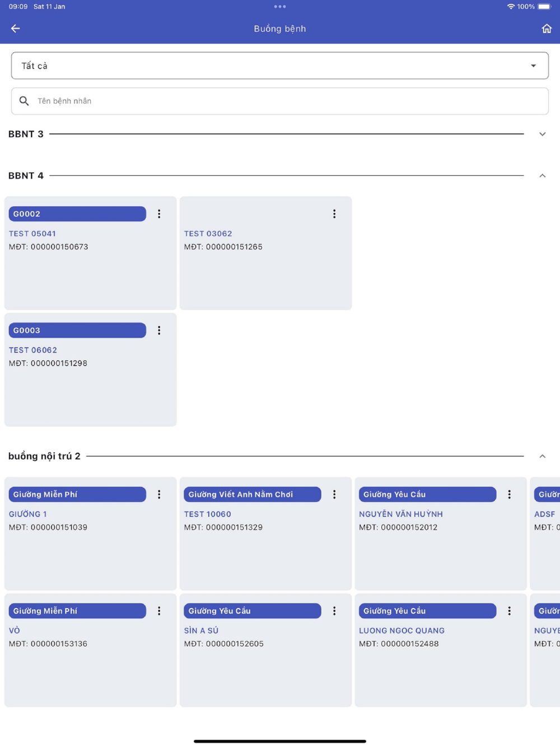
Task: Open options for LUONG NGOC QUANG card
Action: pyautogui.click(x=509, y=611)
